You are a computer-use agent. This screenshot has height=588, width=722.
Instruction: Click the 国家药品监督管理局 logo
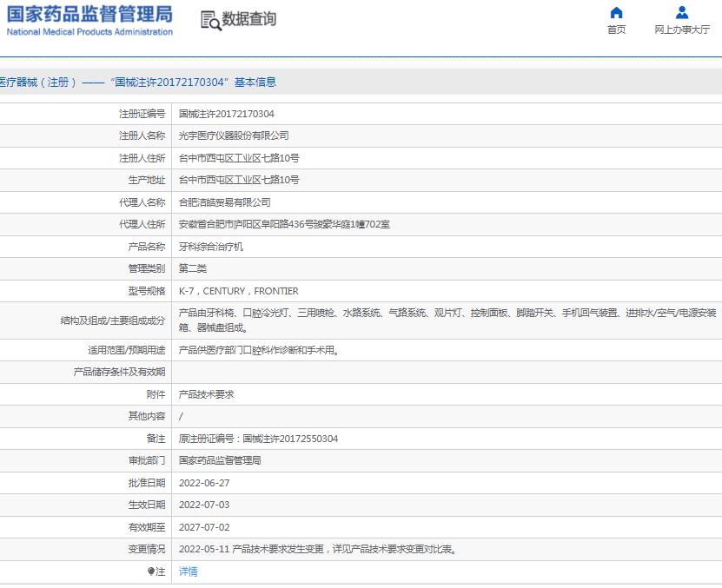tap(89, 15)
